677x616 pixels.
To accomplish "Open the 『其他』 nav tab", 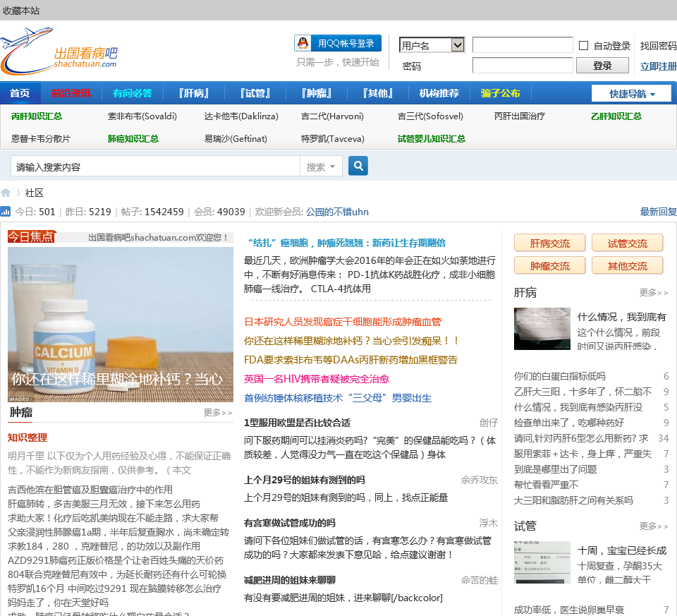I will [378, 93].
